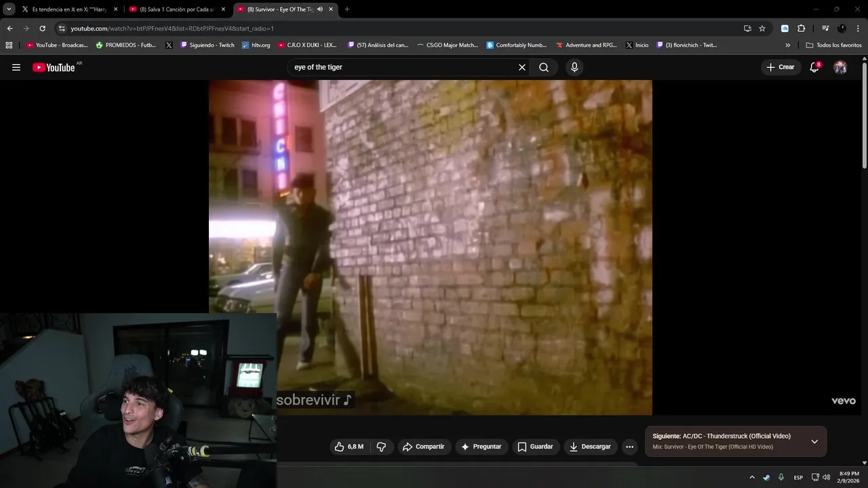Click the page vertical scrollbar thumb
The width and height of the screenshot is (868, 488).
tap(864, 115)
